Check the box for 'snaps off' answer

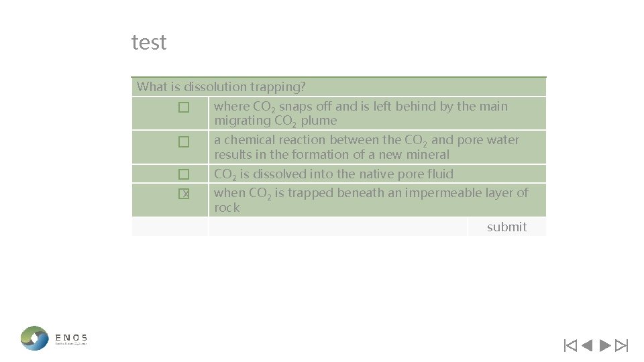coord(184,107)
